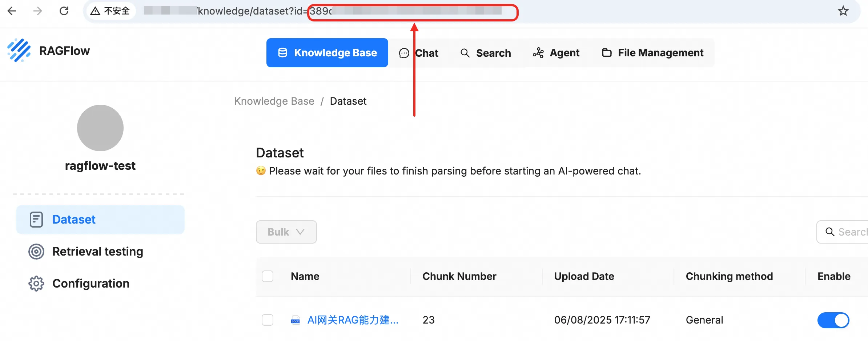Screen dimensions: 868x341
Task: Click the RAGFlow logo icon
Action: tap(19, 51)
